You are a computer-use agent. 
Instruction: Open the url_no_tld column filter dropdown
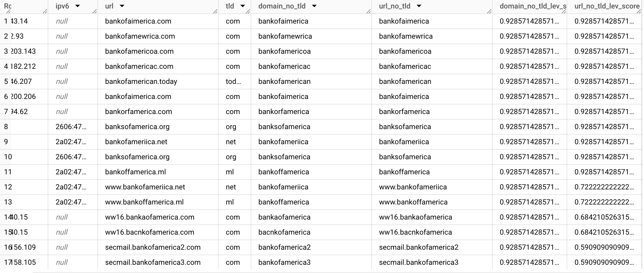(419, 6)
